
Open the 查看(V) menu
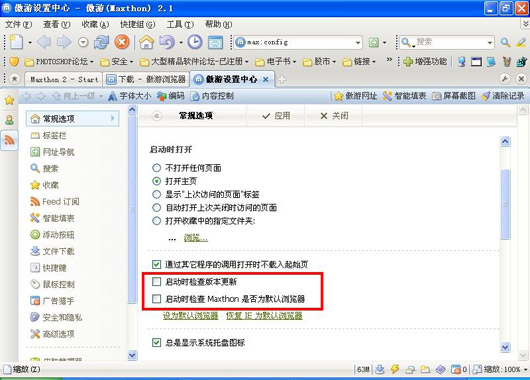point(56,24)
